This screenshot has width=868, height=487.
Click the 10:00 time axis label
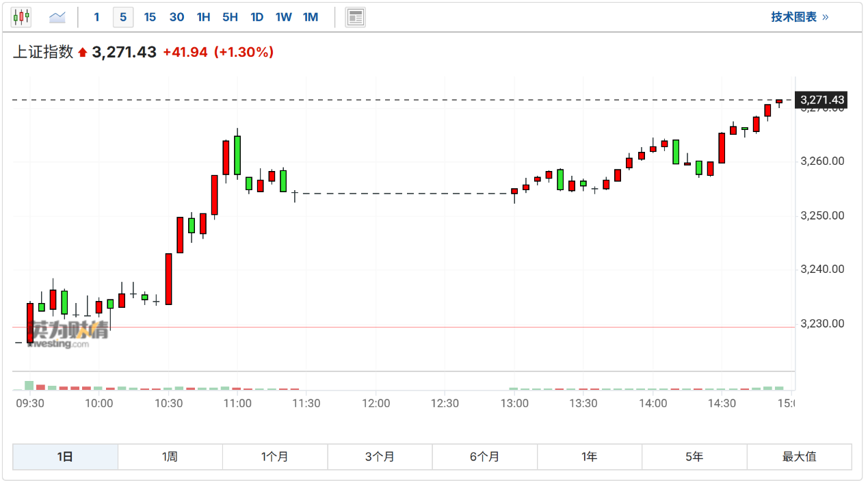coord(99,404)
